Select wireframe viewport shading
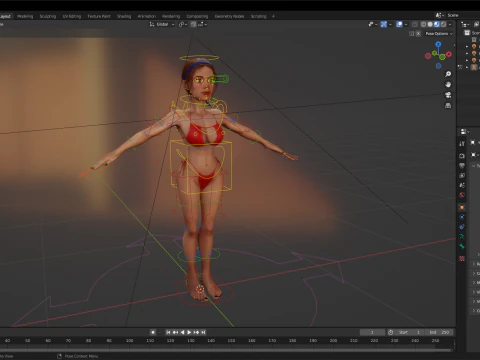Viewport: 480px width, 360px height. coord(423,24)
